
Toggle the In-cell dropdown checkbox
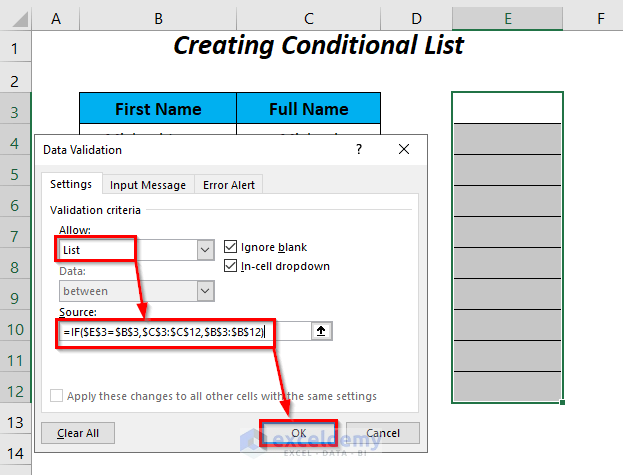click(x=230, y=266)
